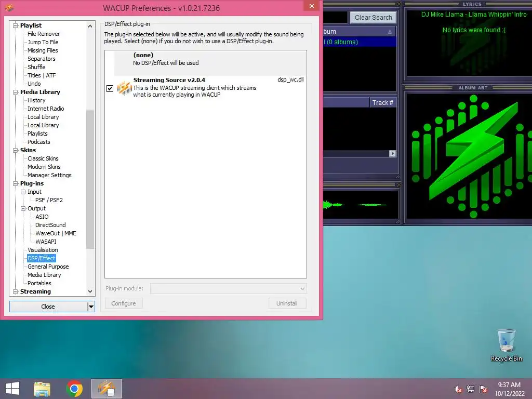Select File Remover in the tree
The height and width of the screenshot is (399, 532).
coord(44,34)
